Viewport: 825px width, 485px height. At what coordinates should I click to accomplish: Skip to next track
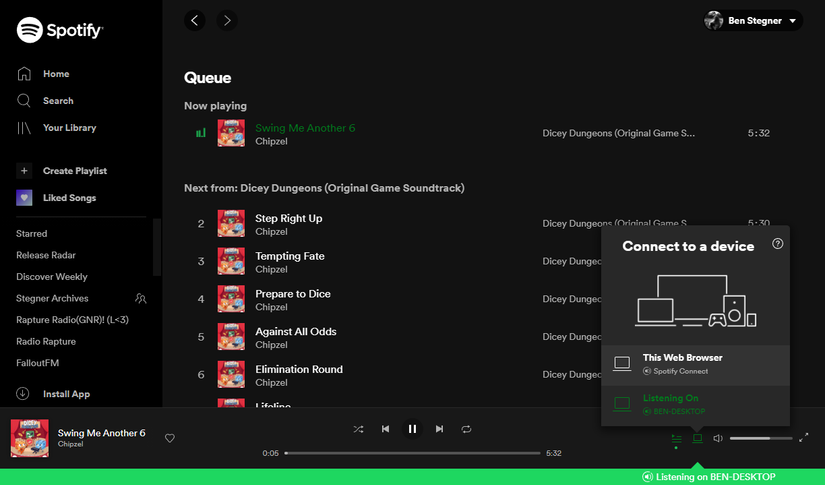click(x=439, y=429)
